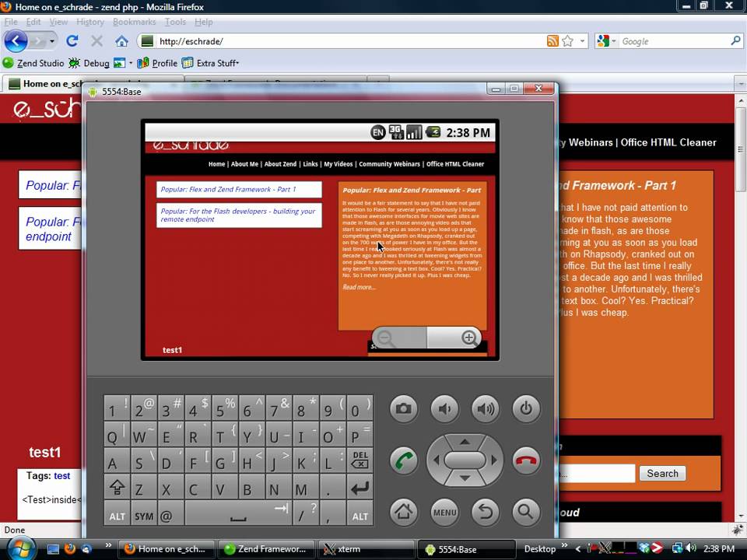The width and height of the screenshot is (747, 560).
Task: Click the emulator back arrow key
Action: pos(486,512)
